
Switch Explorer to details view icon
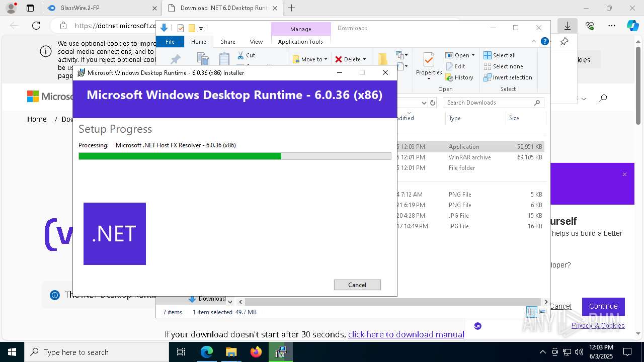(531, 312)
